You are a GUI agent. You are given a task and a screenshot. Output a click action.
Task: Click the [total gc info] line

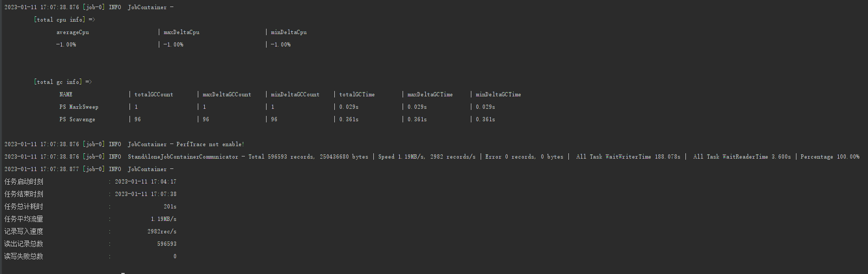(63, 82)
